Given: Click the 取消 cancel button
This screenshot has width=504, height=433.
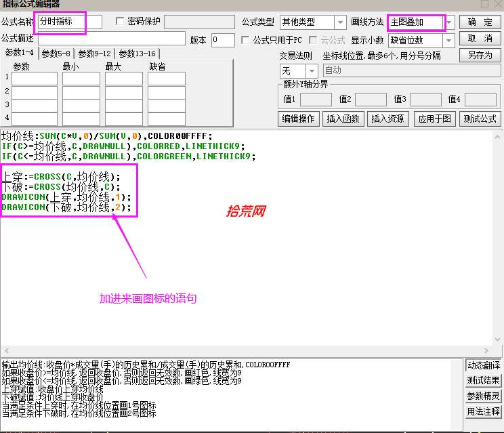Looking at the screenshot, I should [480, 39].
